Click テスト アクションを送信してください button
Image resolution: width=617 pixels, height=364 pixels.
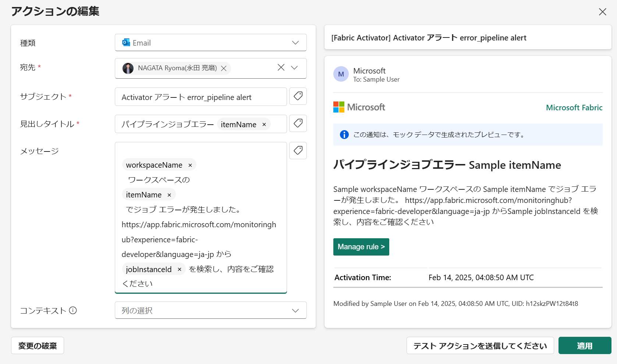[480, 346]
